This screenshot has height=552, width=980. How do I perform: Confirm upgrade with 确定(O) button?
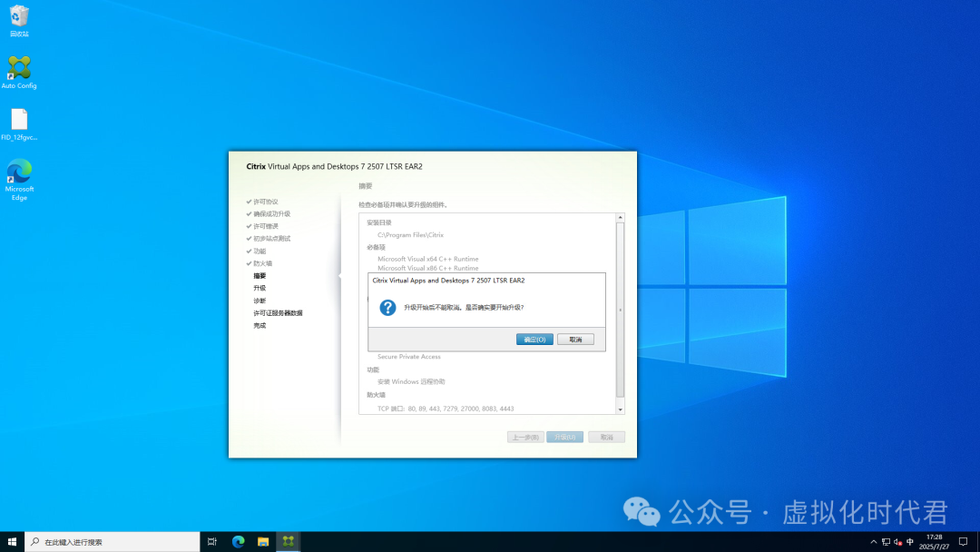coord(534,340)
